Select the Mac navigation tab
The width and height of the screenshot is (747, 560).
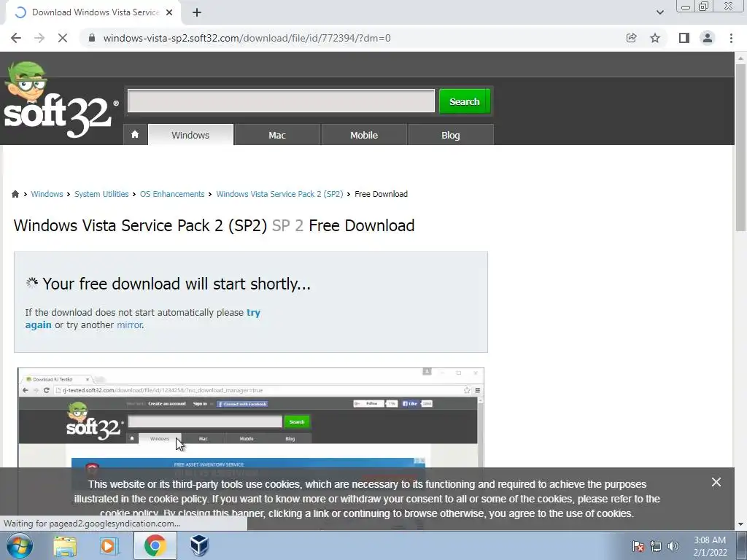276,135
